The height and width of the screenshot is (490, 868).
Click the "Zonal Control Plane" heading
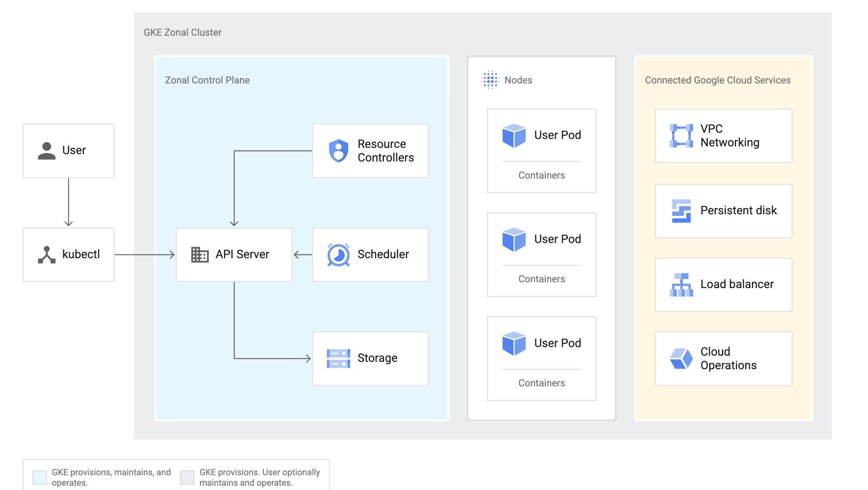(x=207, y=80)
